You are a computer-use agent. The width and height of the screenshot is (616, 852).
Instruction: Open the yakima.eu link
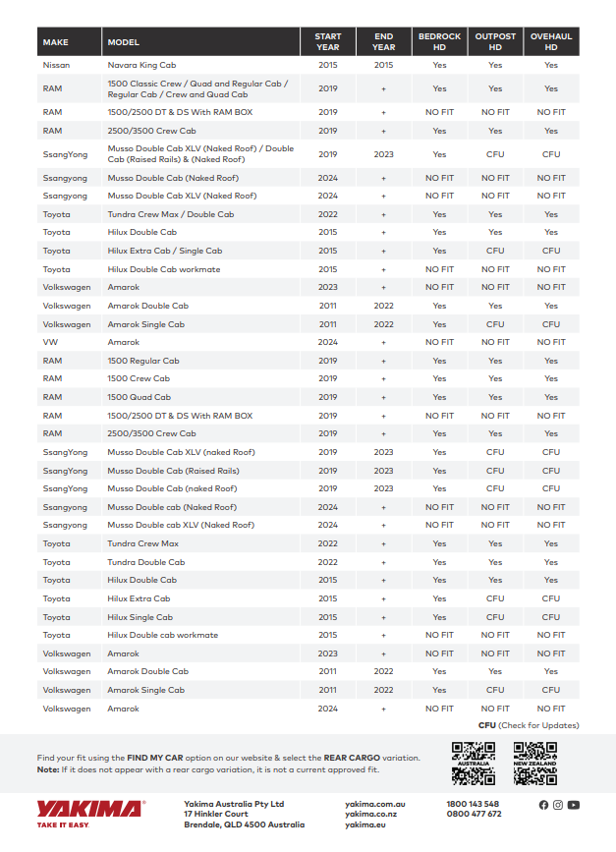coord(364,824)
